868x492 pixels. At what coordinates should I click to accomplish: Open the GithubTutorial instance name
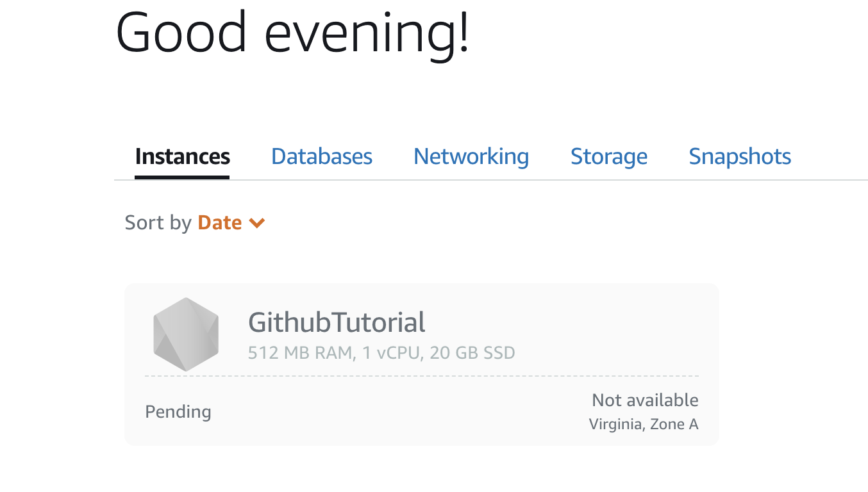(337, 322)
